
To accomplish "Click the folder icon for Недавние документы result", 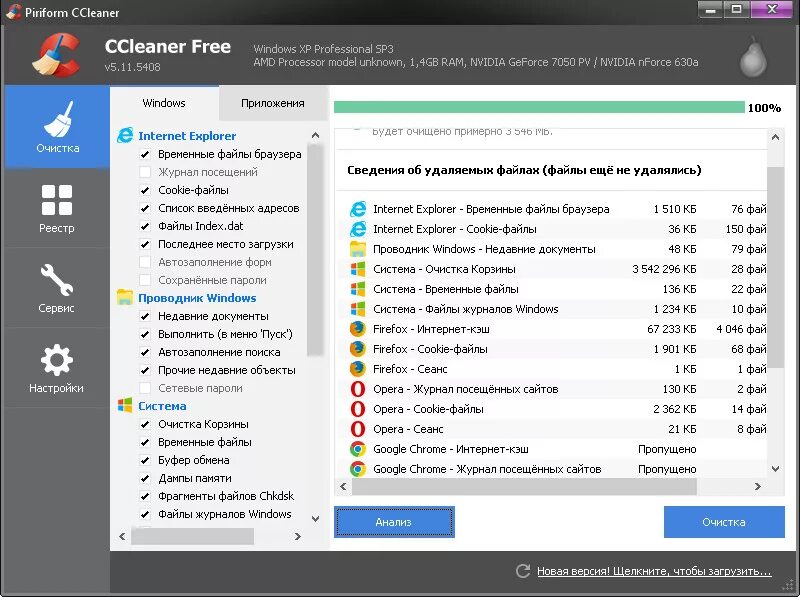I will coord(358,249).
